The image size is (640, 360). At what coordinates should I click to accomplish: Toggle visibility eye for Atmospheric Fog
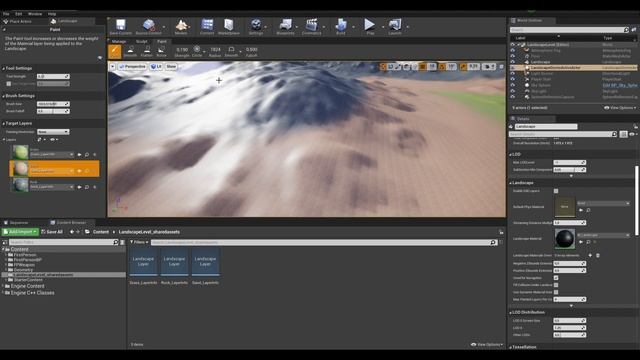tap(513, 51)
